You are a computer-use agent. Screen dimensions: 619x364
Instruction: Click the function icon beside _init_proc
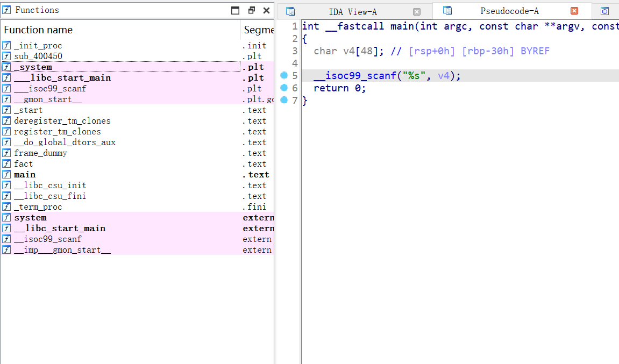[6, 45]
